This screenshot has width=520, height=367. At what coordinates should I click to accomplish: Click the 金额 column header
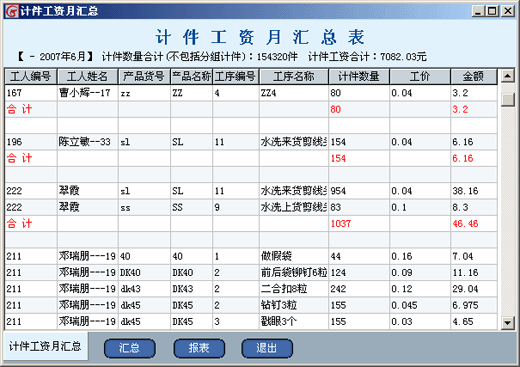pos(473,77)
